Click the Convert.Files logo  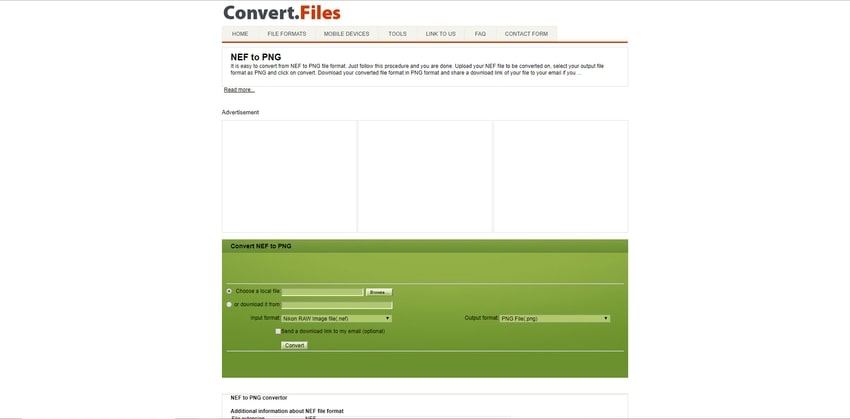click(281, 13)
